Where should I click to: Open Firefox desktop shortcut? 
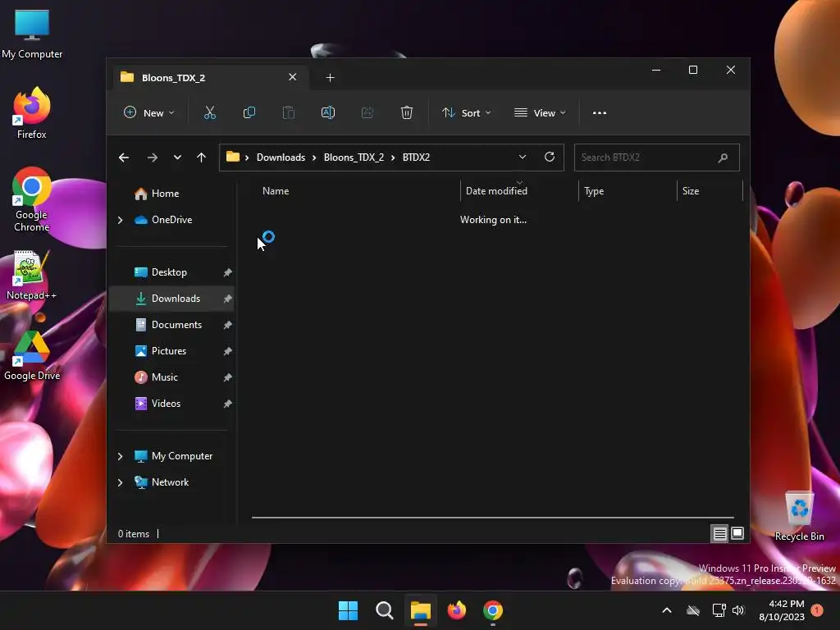click(x=32, y=113)
